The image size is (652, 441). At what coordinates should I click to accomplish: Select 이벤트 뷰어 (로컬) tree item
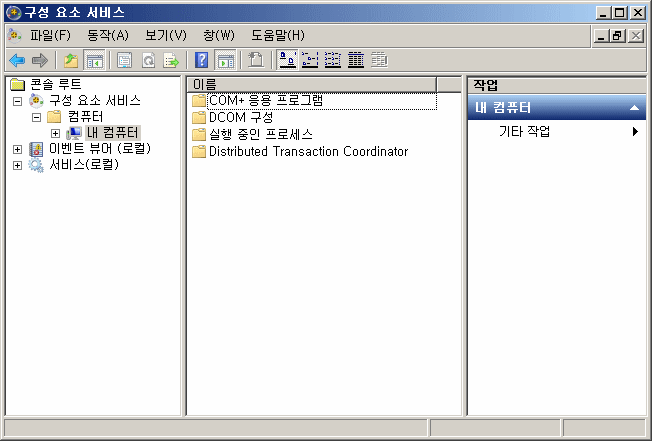coord(100,149)
